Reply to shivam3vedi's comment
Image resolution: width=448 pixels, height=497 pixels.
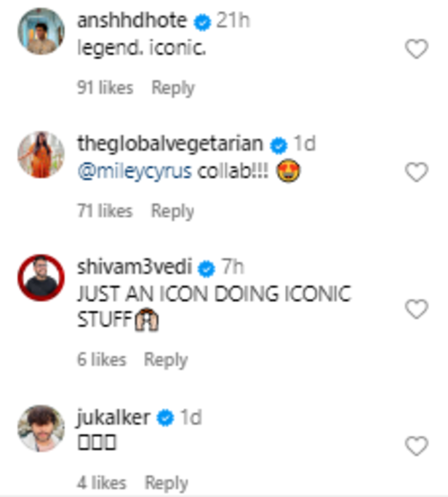(165, 359)
